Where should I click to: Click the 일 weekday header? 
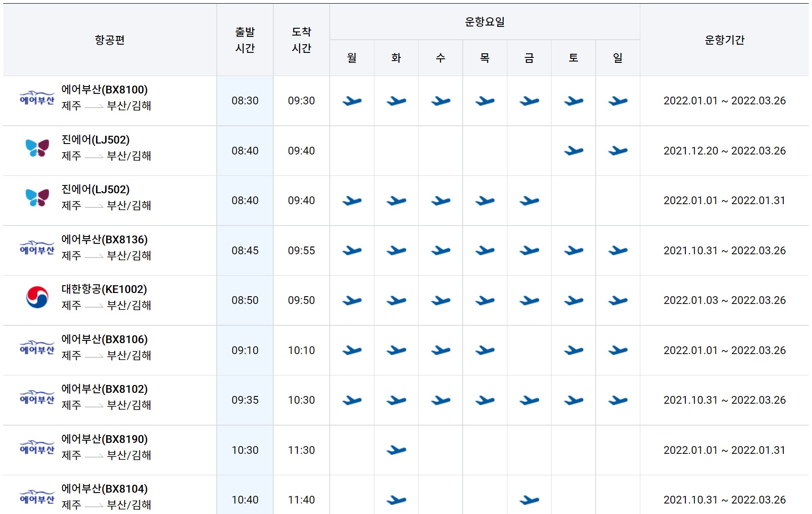(618, 57)
